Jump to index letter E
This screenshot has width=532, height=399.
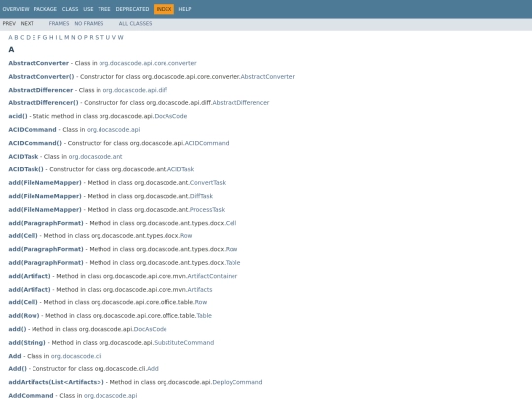(33, 37)
